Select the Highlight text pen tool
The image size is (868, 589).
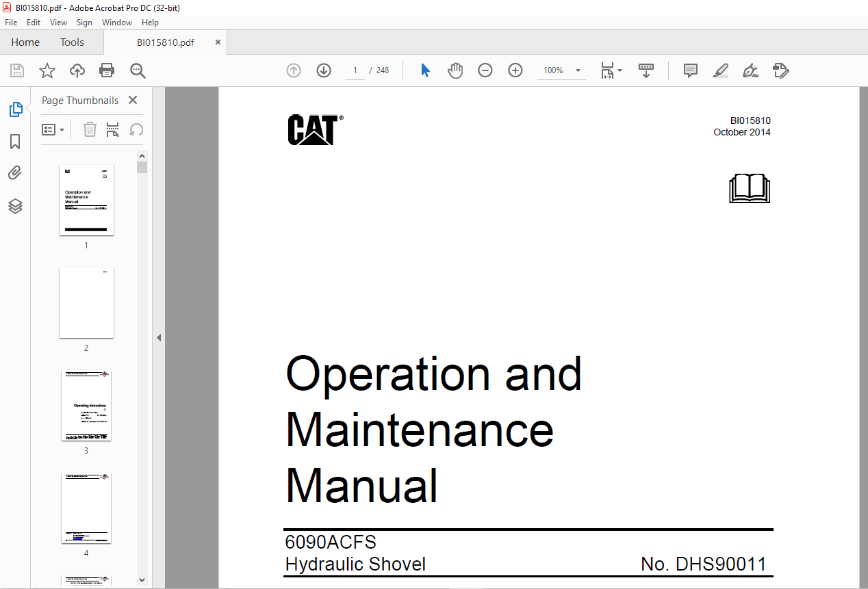[721, 70]
